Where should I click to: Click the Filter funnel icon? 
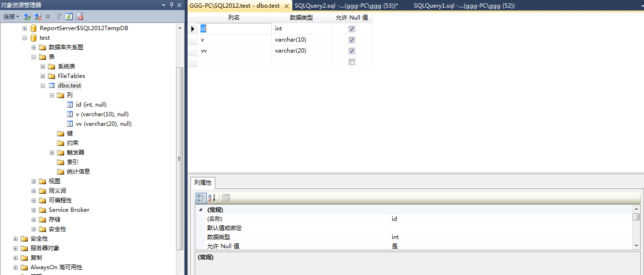click(x=58, y=17)
